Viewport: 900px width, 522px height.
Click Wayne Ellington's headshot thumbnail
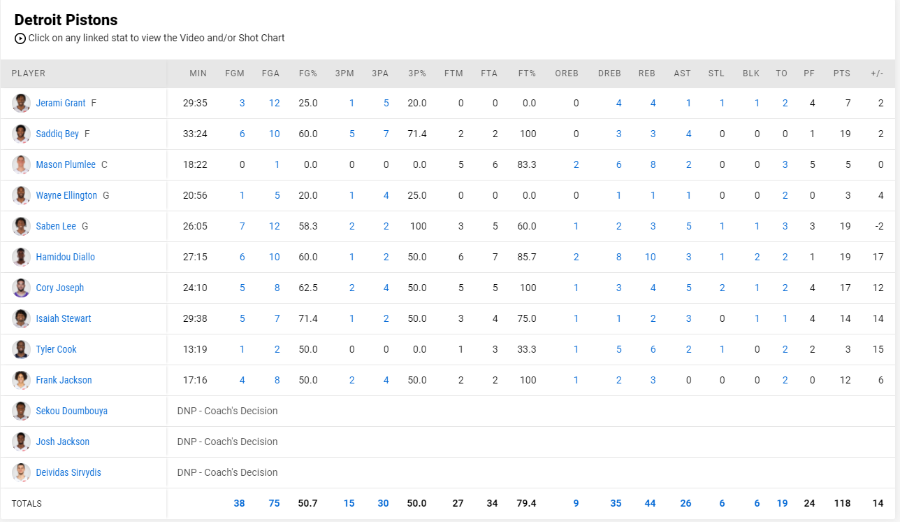pos(21,196)
